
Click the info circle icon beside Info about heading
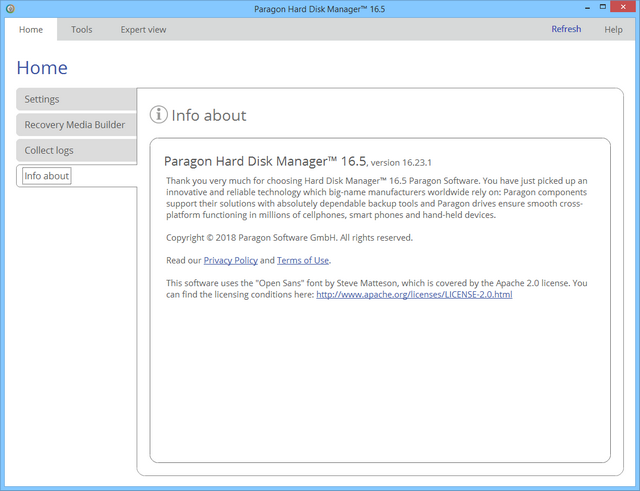[x=158, y=115]
